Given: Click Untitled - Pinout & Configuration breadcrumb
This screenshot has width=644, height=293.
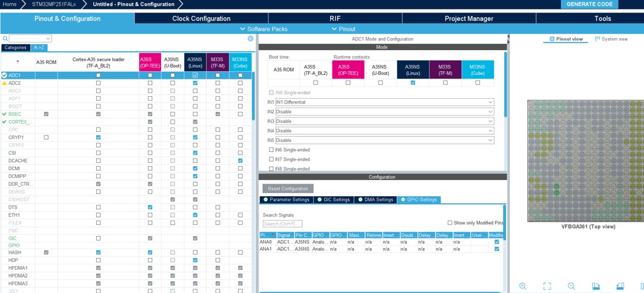Looking at the screenshot, I should 134,4.
